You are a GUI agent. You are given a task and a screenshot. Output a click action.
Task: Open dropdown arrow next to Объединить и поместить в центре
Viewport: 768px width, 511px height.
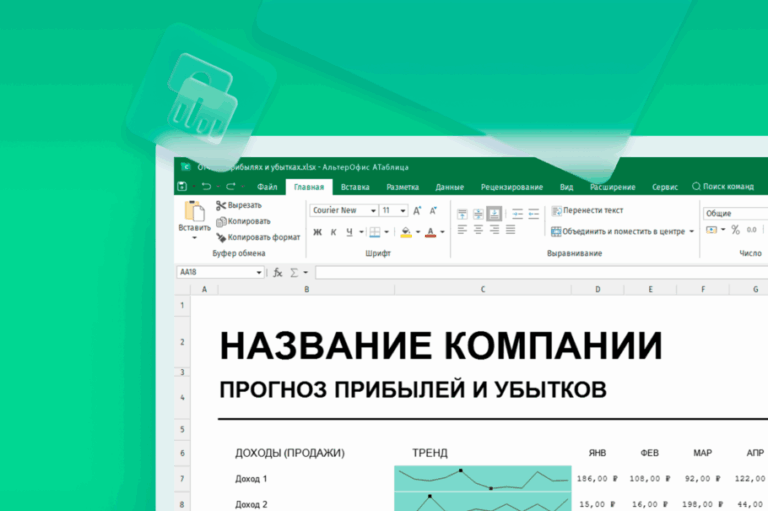(x=692, y=231)
